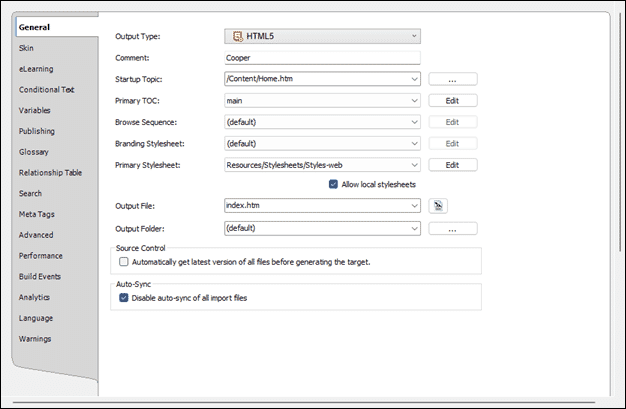The image size is (626, 409).
Task: Click the 'Source Control' group label
Action: pyautogui.click(x=141, y=248)
